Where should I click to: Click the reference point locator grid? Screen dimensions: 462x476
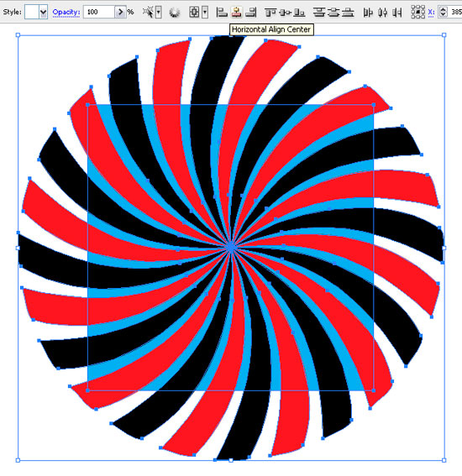click(418, 12)
